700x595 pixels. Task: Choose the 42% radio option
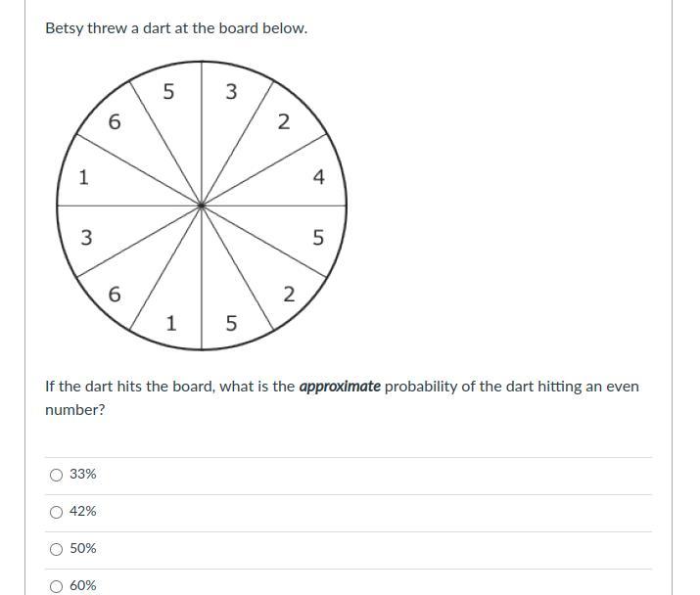point(57,512)
